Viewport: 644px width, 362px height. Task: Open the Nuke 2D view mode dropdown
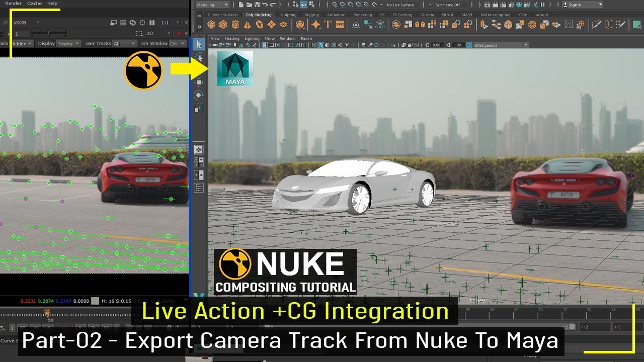(x=158, y=33)
